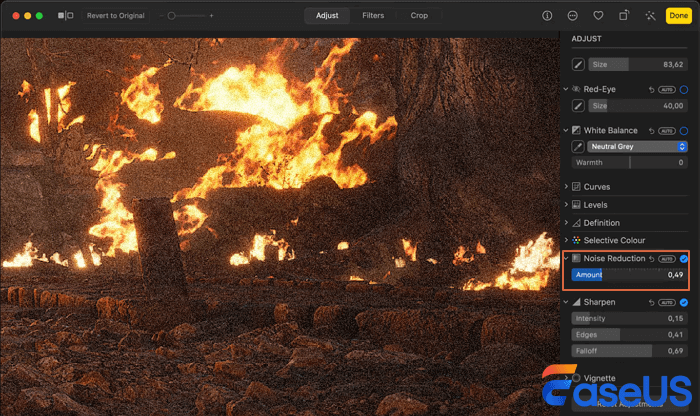Reset the Noise Reduction with the undo arrow
Viewport: 700px width, 416px height.
tap(651, 259)
